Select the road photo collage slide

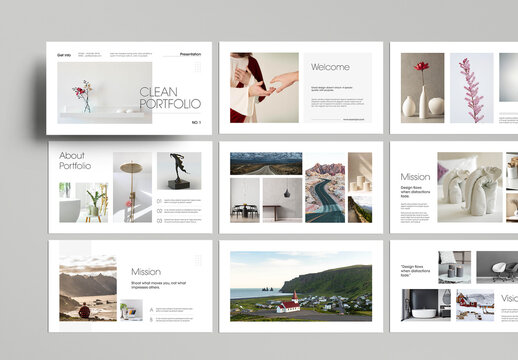pyautogui.click(x=301, y=187)
